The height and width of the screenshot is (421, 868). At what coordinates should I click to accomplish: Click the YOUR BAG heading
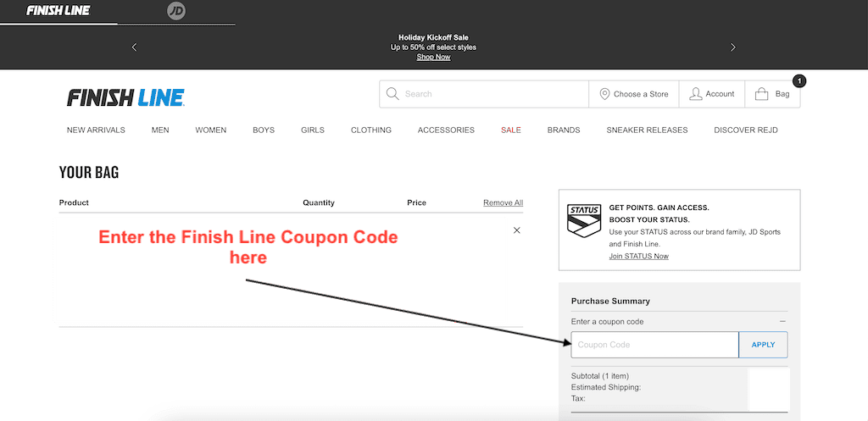click(89, 173)
